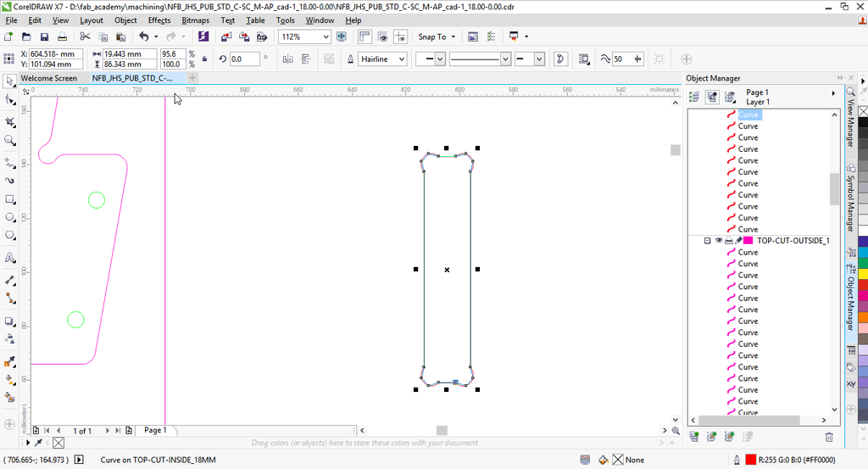The width and height of the screenshot is (868, 469).
Task: Select the Color Eyedropper tool
Action: coord(9,362)
